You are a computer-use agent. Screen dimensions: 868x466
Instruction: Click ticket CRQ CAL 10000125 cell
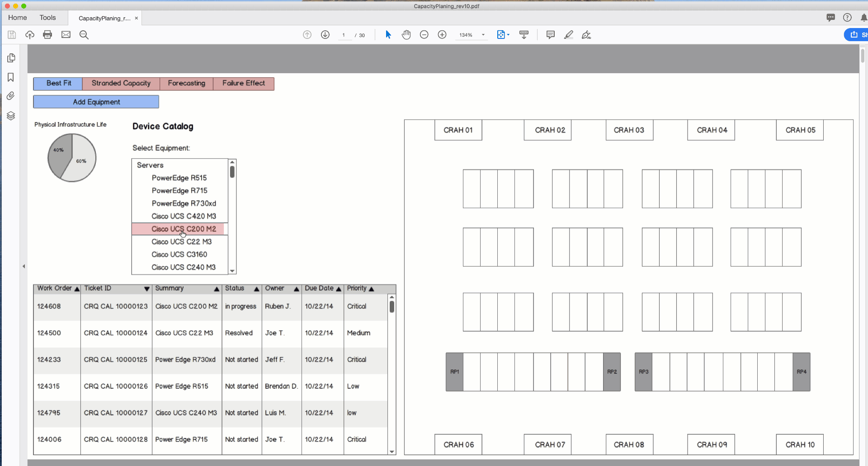tap(116, 360)
